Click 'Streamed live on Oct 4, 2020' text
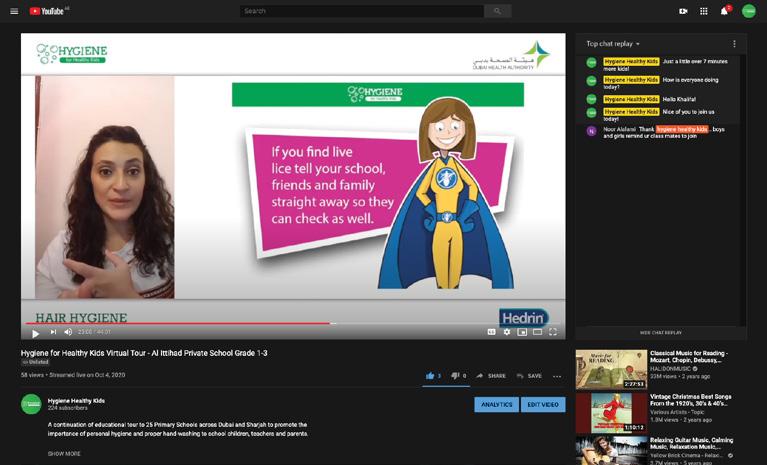 tap(87, 375)
